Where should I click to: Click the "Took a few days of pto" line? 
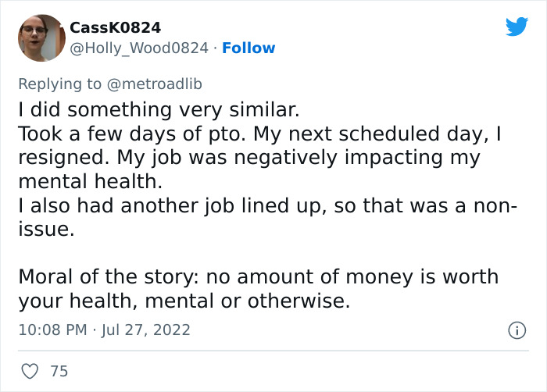point(258,134)
